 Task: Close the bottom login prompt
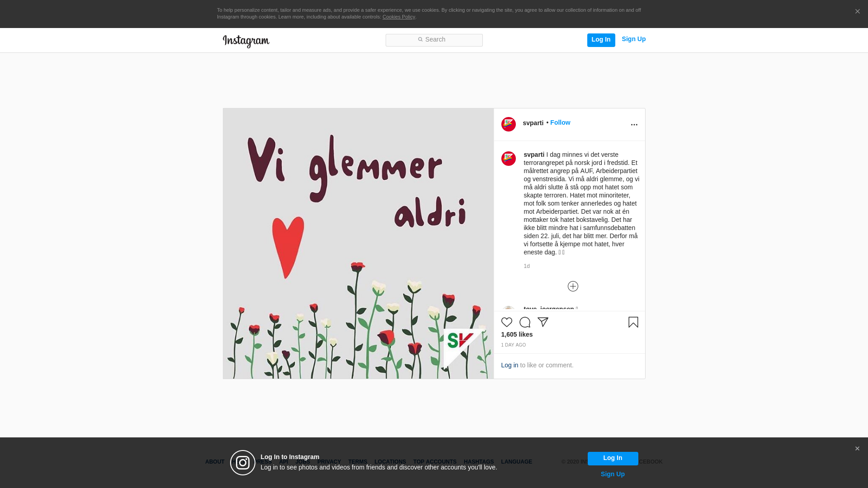pos(857,449)
